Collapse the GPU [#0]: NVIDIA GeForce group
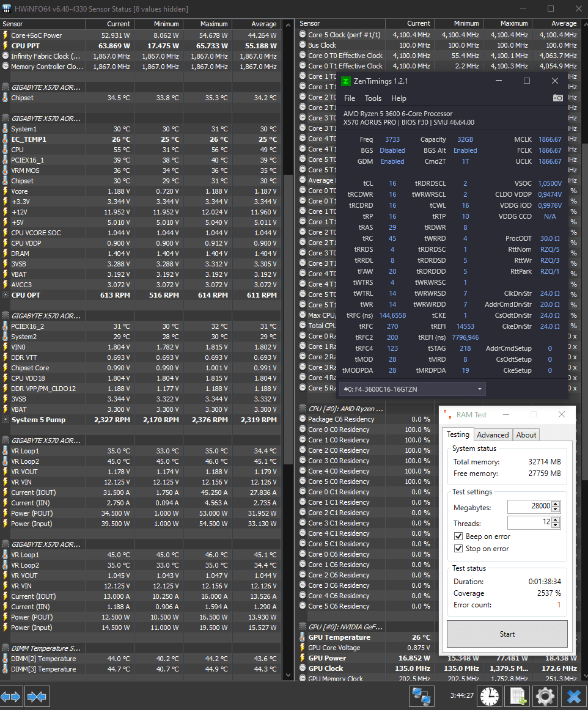The width and height of the screenshot is (588, 710). tap(303, 627)
